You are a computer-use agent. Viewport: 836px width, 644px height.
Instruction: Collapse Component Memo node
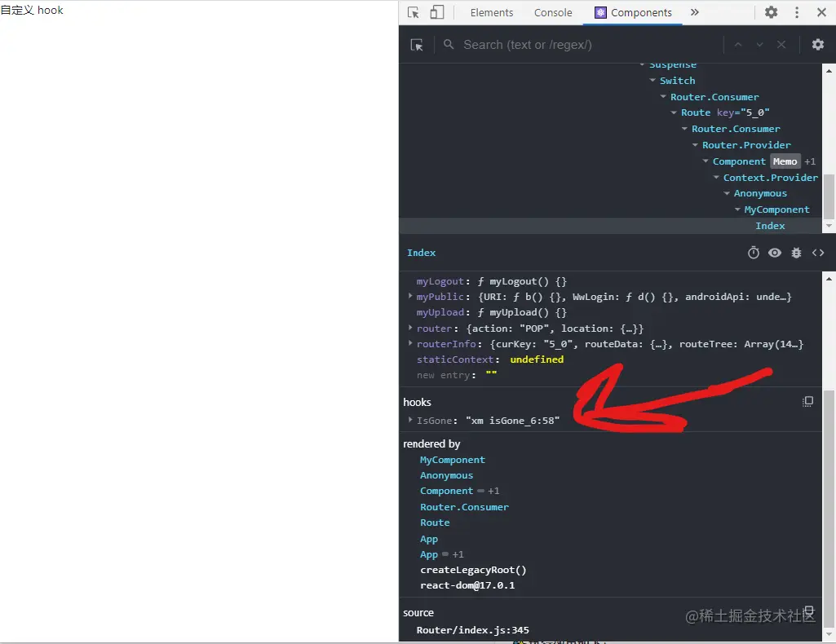[x=706, y=161]
